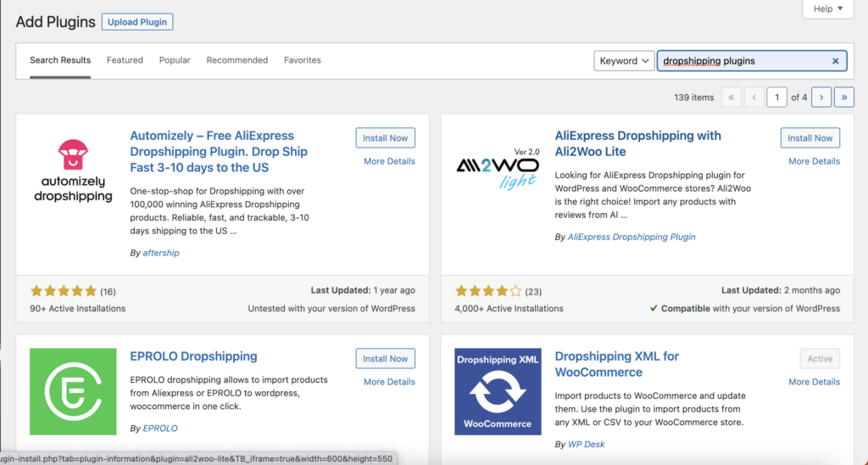Expand the Help panel dropdown

[x=828, y=8]
